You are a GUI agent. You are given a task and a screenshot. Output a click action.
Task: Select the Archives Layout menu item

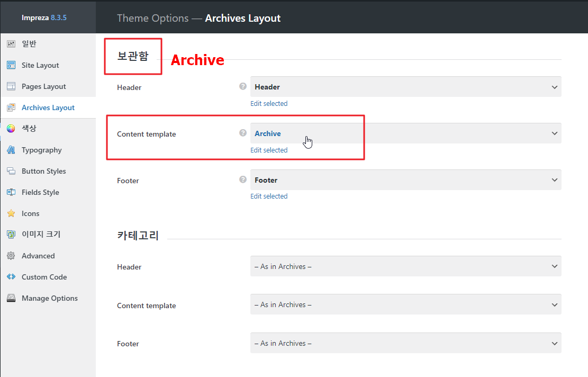(48, 107)
